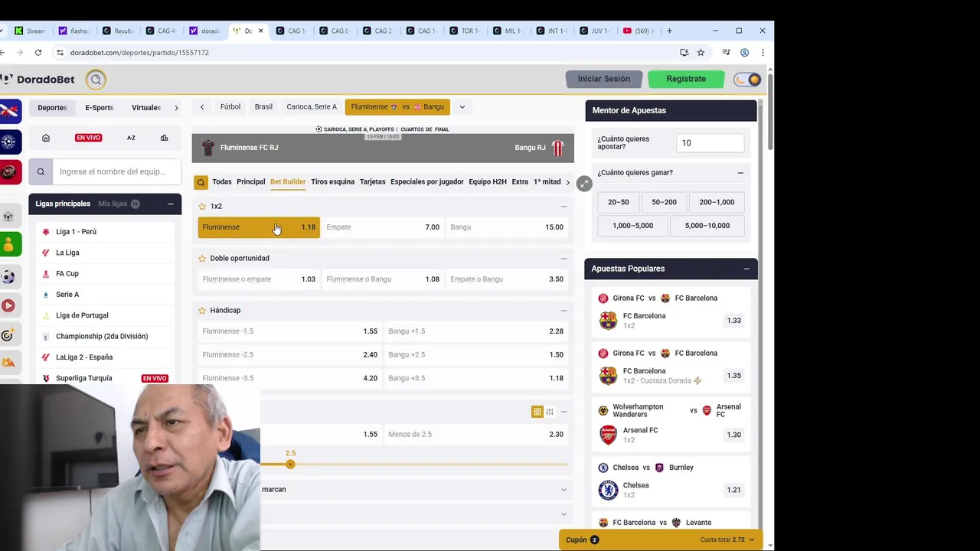Open the Principal markets tab
980x551 pixels.
tap(250, 182)
